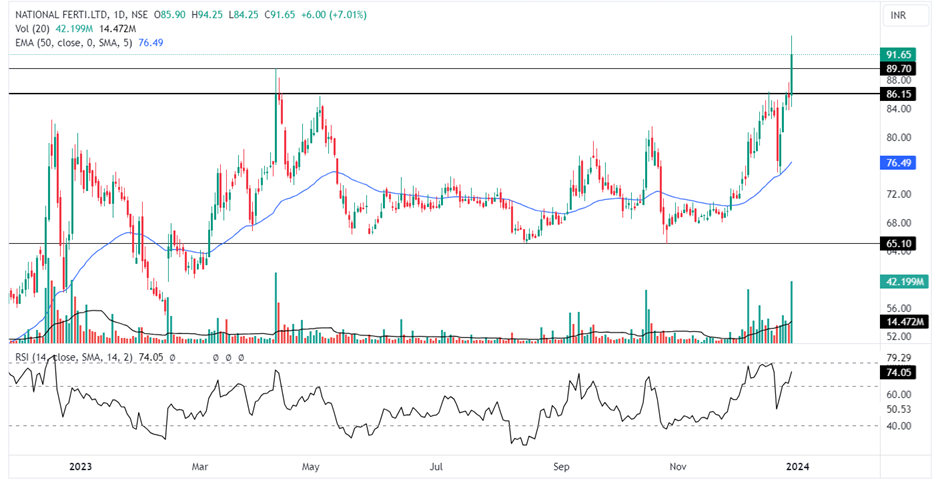
Task: Click the 86.15 horizontal line price label
Action: tap(898, 94)
